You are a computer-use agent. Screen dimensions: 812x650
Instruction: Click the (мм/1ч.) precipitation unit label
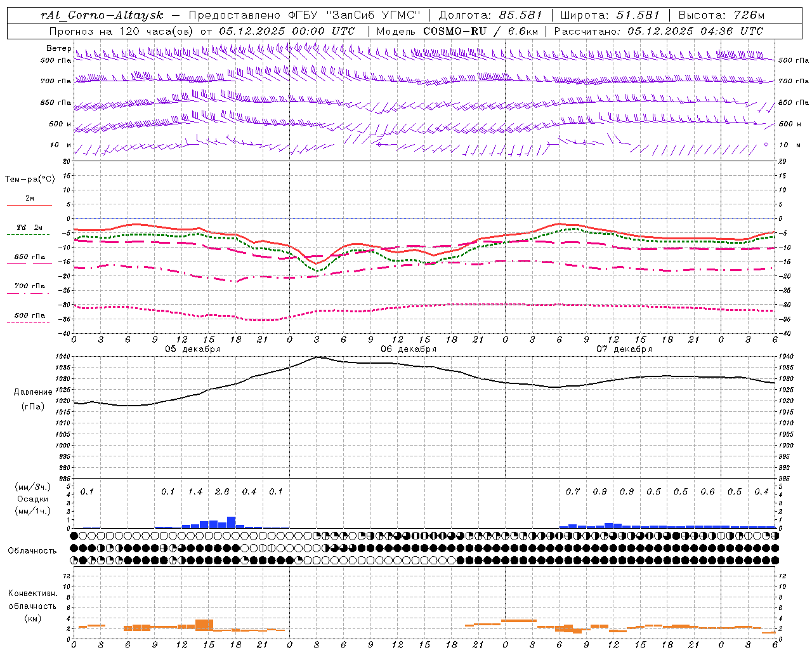(33, 511)
